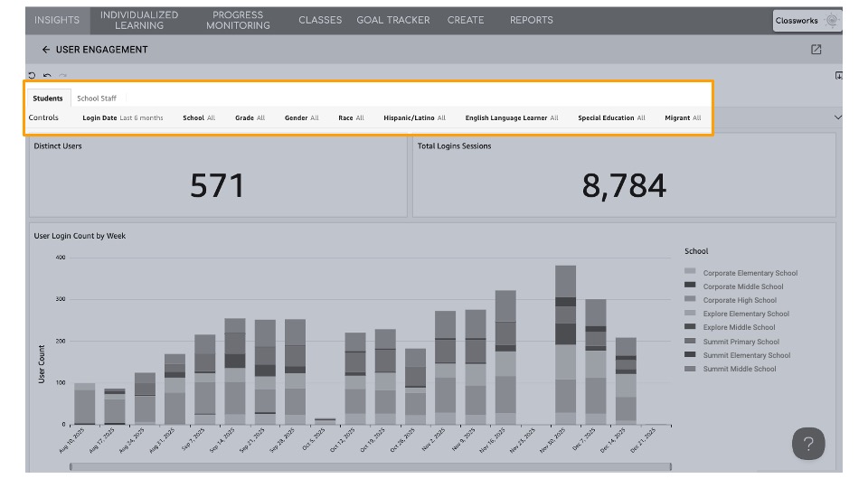Toggle Summit Primary School legend entry
The image size is (868, 488).
741,342
